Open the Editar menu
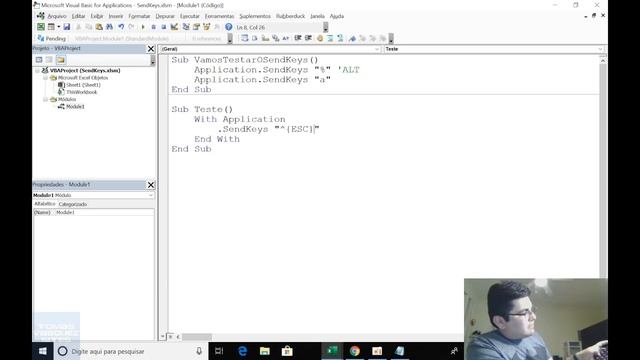This screenshot has width=640, height=360. click(x=78, y=16)
